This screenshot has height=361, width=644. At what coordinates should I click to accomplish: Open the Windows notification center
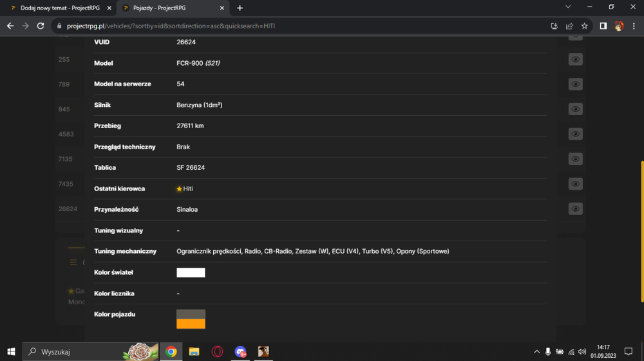[629, 351]
